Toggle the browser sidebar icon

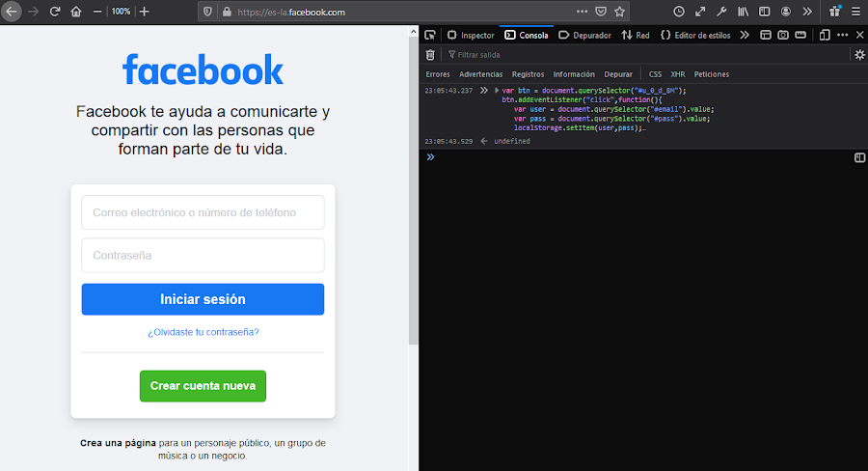click(765, 12)
